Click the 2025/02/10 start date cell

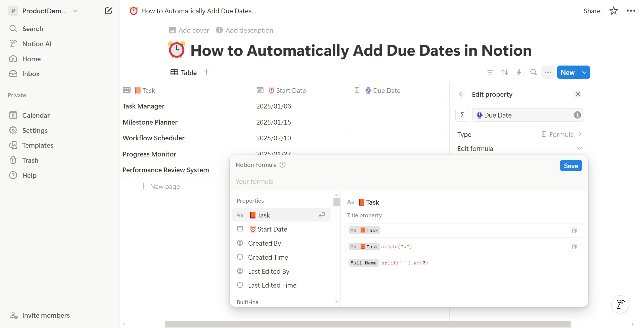300,138
